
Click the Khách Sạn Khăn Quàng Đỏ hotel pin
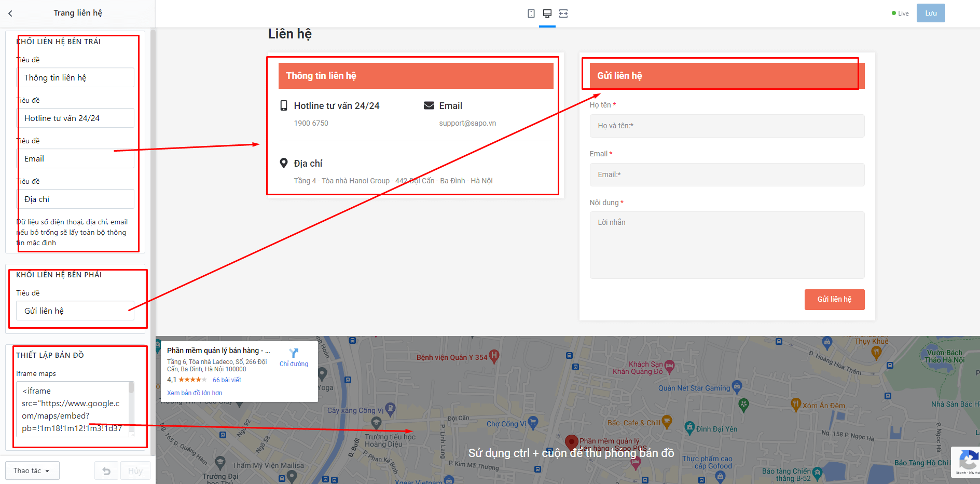[x=669, y=367]
